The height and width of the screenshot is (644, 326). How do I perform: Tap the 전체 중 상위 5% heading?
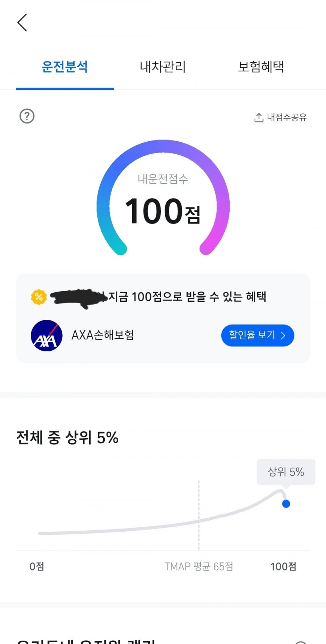(x=67, y=438)
